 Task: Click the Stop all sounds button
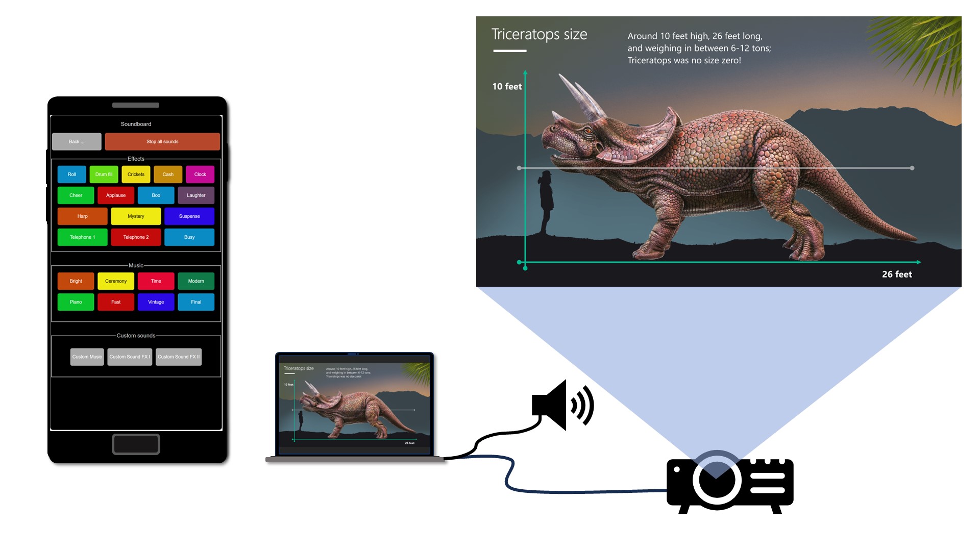click(x=161, y=141)
